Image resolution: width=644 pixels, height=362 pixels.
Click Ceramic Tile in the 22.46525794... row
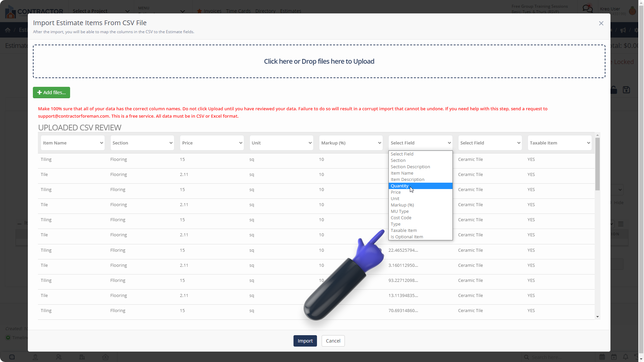coord(470,250)
